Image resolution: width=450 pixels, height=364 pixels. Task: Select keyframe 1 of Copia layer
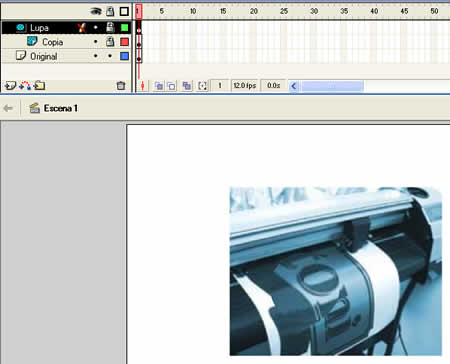coord(139,42)
